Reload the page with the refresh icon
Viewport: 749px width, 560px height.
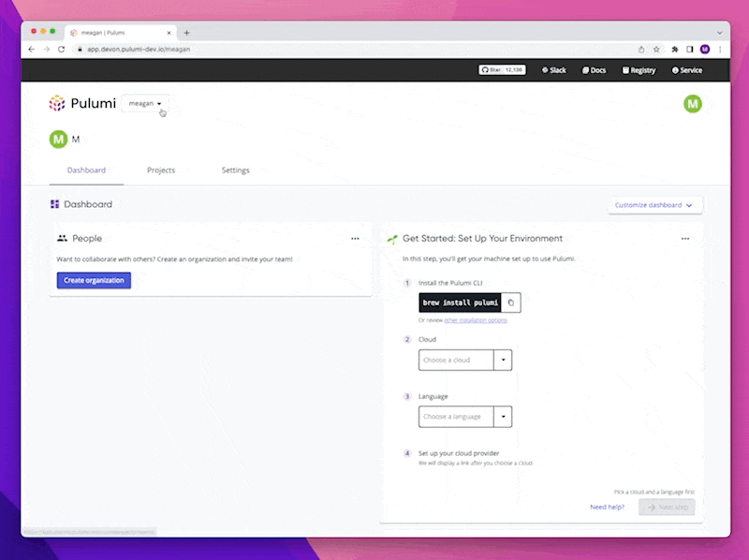(x=61, y=50)
